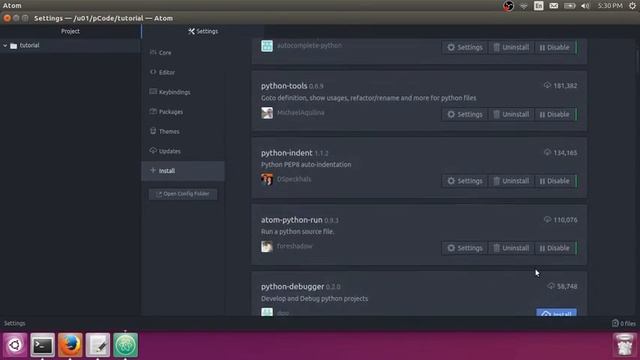Click the 0 files status indicator
Image resolution: width=640 pixels, height=360 pixels.
pos(623,323)
